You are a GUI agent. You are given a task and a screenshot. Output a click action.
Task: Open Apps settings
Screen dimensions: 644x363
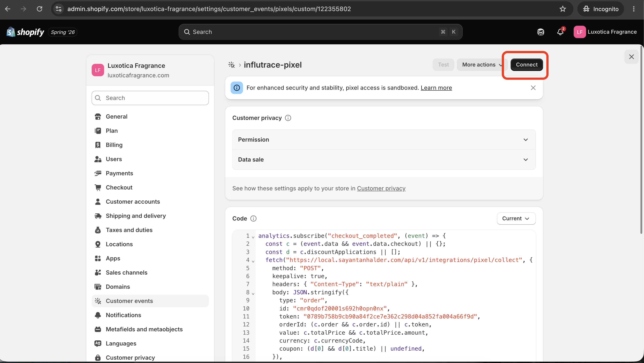(150, 258)
